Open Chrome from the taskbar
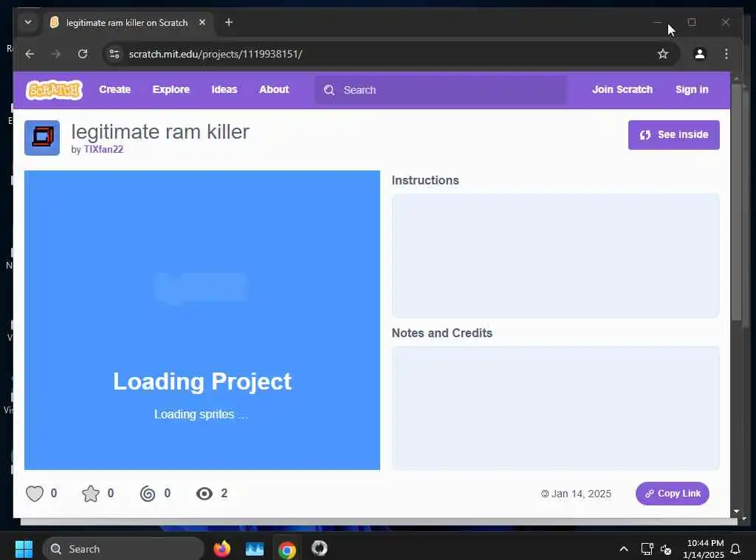 287,550
